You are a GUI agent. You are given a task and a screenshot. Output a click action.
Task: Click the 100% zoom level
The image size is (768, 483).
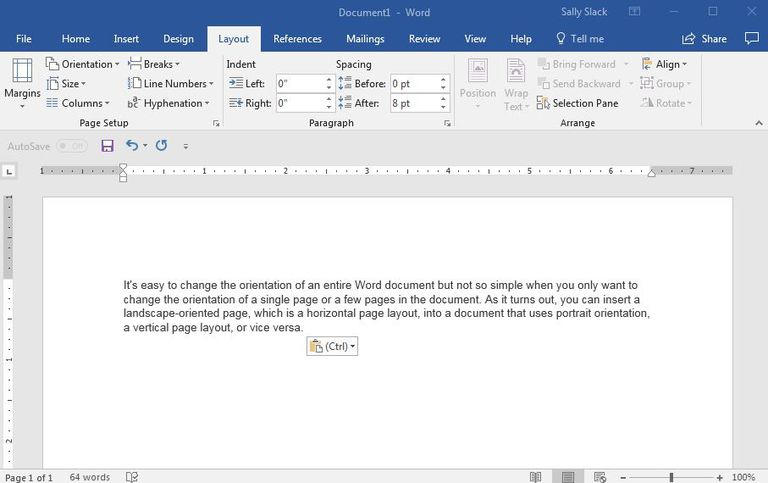(x=743, y=477)
